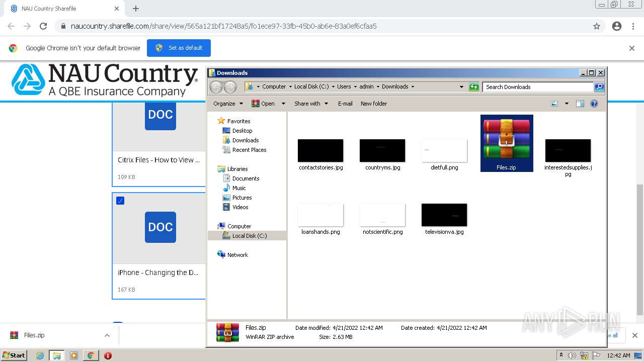Click the Users breadcrumb segment

(x=344, y=86)
